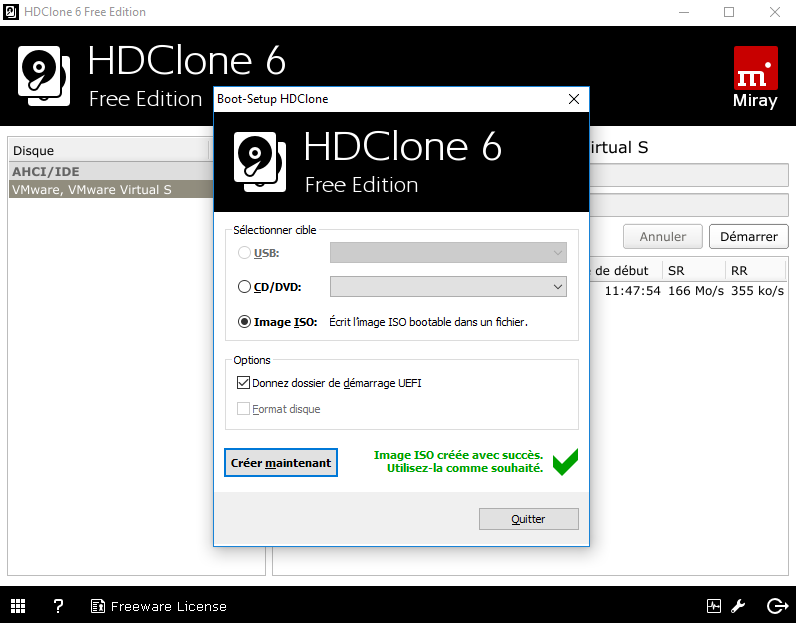Select the Image ISO radio option
Image resolution: width=796 pixels, height=623 pixels.
point(244,322)
